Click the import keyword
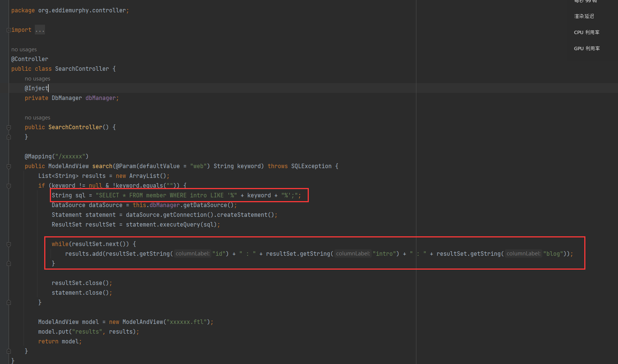The image size is (618, 364). click(x=21, y=30)
